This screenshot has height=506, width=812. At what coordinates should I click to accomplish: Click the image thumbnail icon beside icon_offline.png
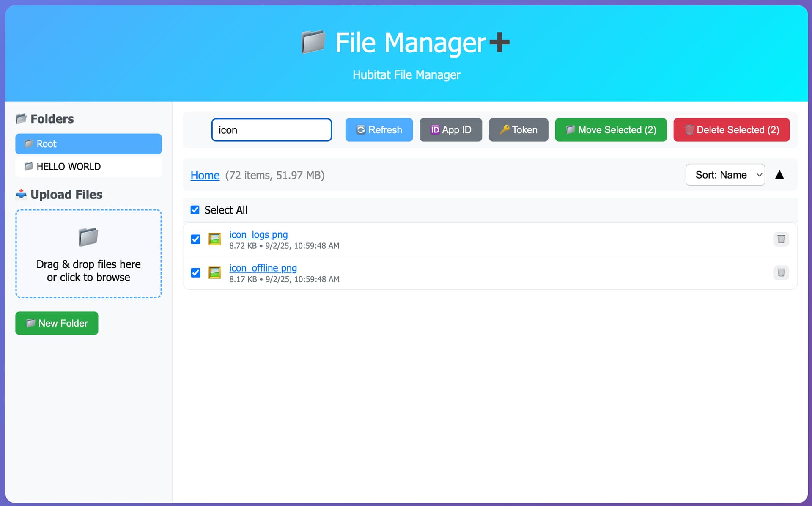pos(215,272)
